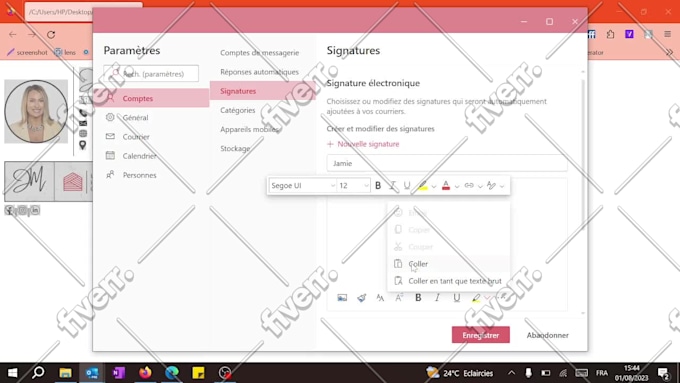
Task: Open Comptes settings category
Action: click(152, 98)
